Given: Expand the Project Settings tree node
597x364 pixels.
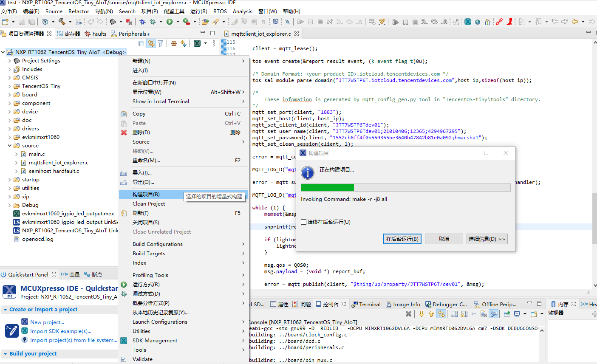Looking at the screenshot, I should [x=9, y=61].
